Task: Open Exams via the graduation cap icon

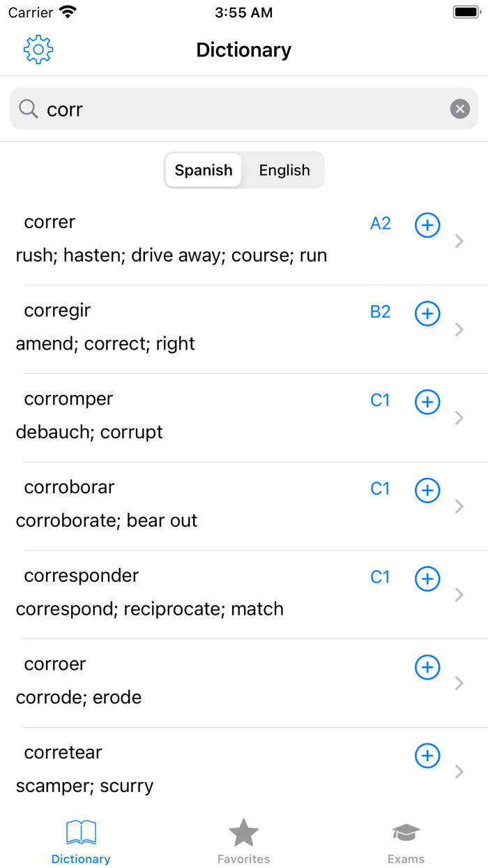Action: [x=406, y=831]
